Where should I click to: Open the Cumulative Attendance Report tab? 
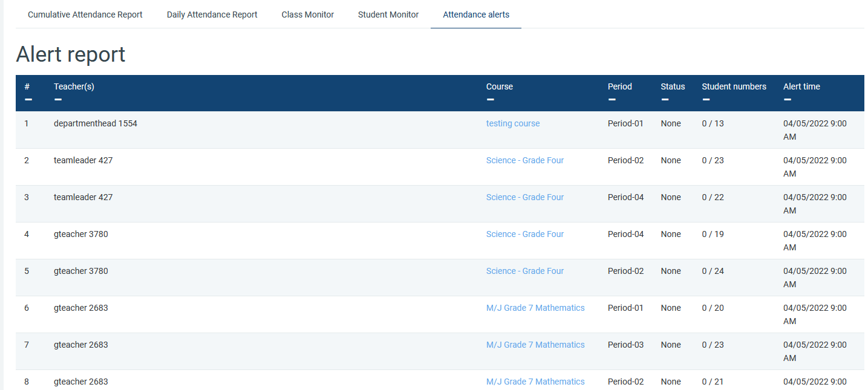[85, 15]
